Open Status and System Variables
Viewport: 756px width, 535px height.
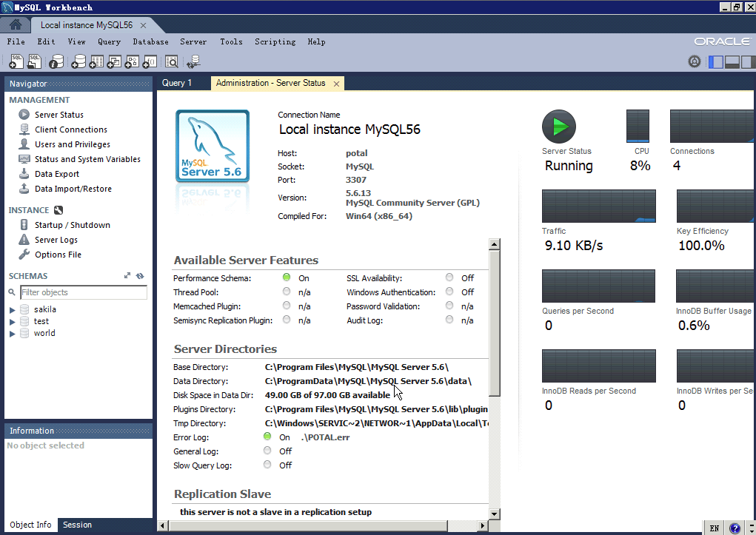coord(87,160)
